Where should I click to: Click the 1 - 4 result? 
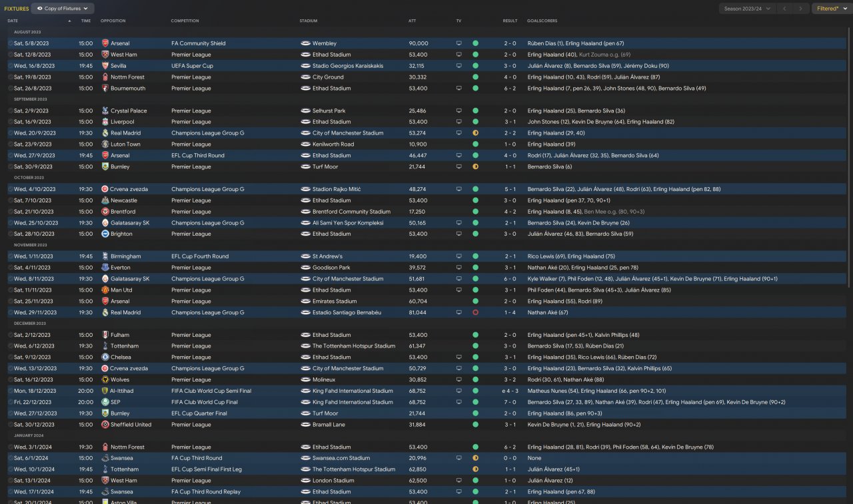(x=510, y=312)
